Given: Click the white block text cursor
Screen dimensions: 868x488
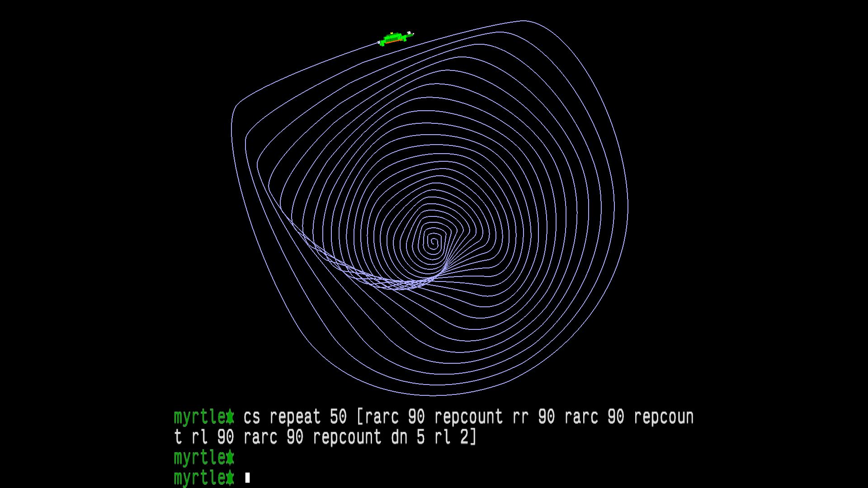Looking at the screenshot, I should 247,478.
